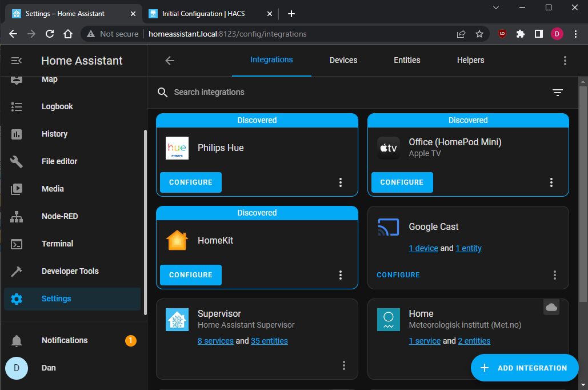Click the Philips Hue logo
588x390 pixels.
pos(177,148)
